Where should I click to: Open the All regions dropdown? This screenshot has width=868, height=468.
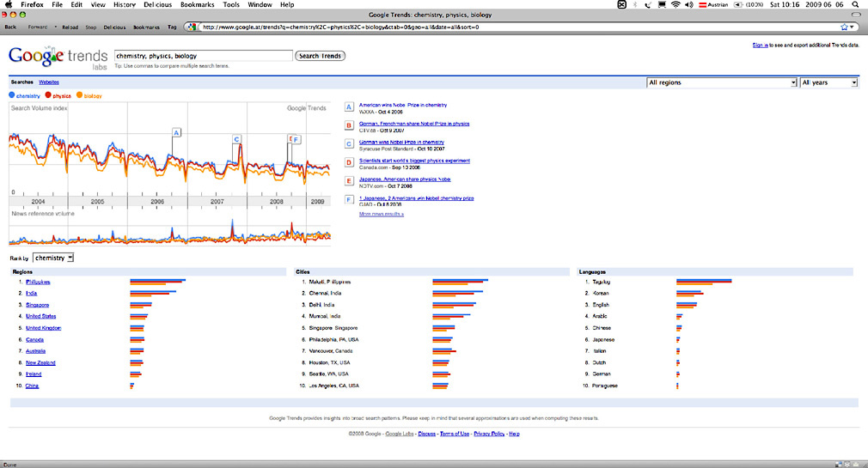click(x=721, y=82)
